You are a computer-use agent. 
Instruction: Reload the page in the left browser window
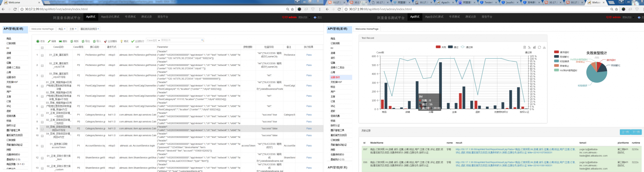click(x=15, y=9)
